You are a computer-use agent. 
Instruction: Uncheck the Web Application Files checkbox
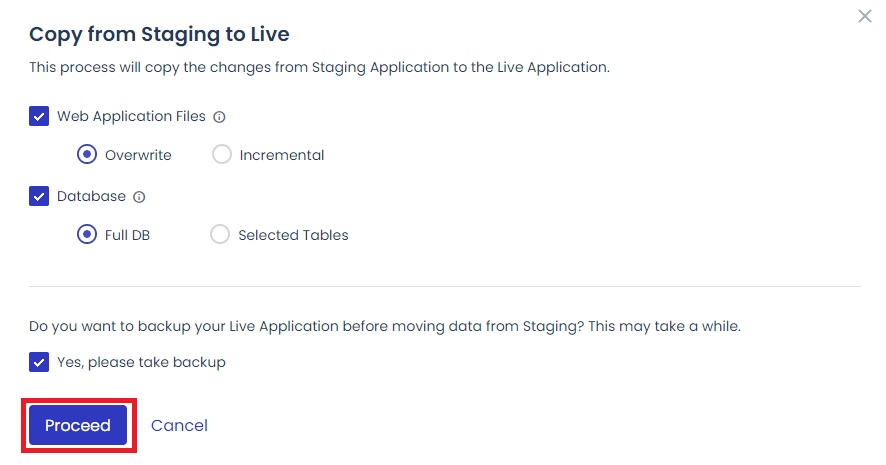click(39, 117)
